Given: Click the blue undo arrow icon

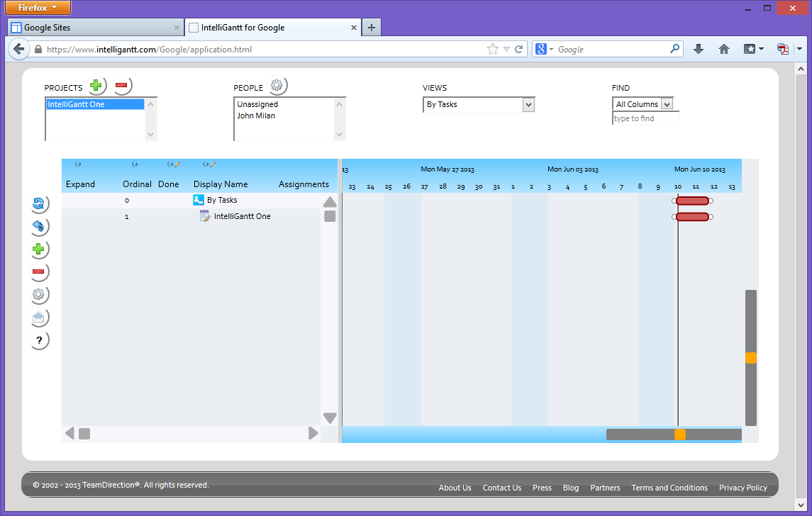Looking at the screenshot, I should pos(40,226).
